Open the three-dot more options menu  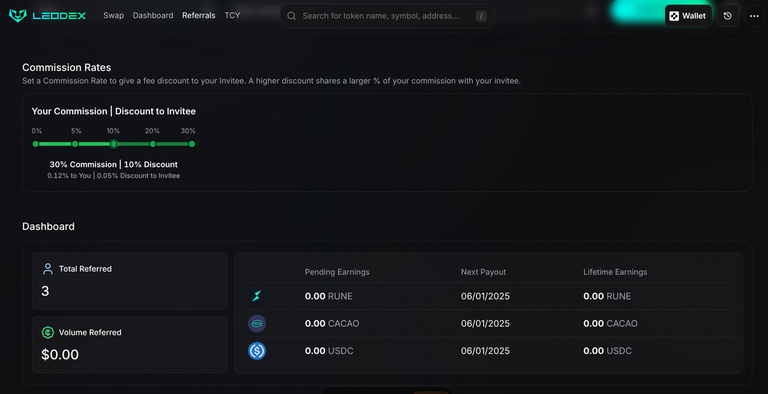(754, 16)
